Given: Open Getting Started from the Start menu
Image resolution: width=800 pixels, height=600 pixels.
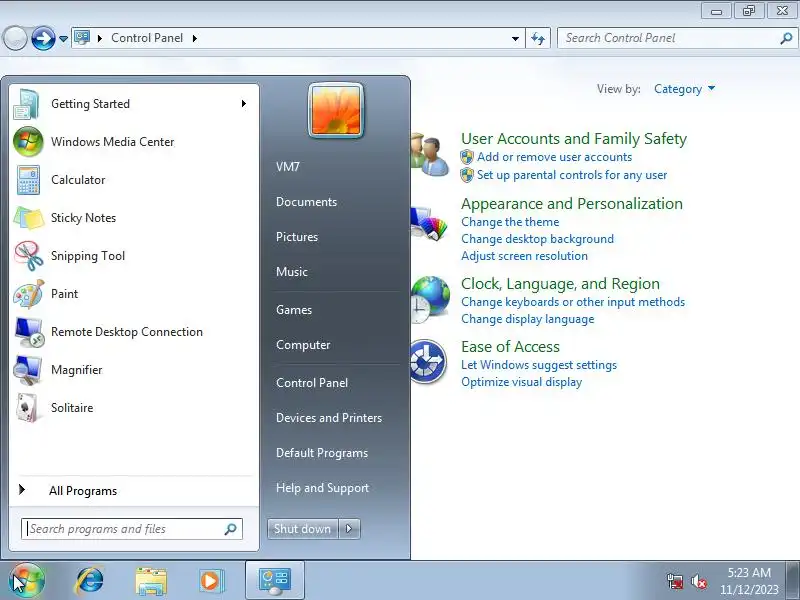Looking at the screenshot, I should click(134, 104).
